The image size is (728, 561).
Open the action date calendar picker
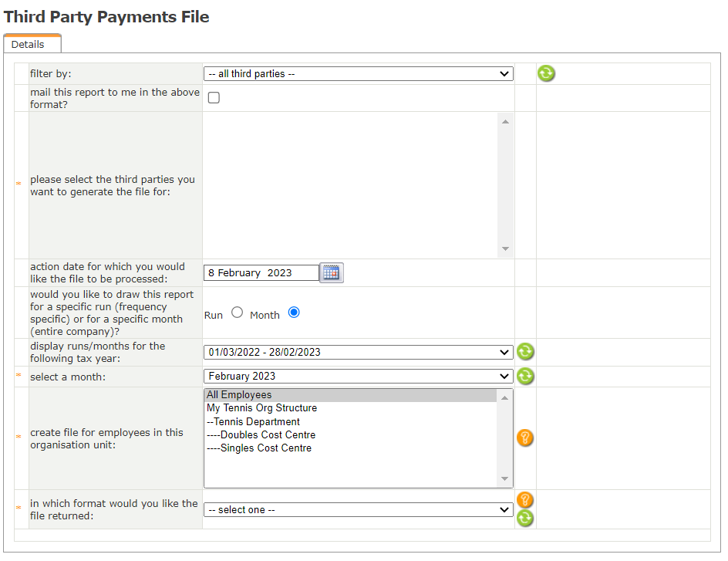click(332, 272)
